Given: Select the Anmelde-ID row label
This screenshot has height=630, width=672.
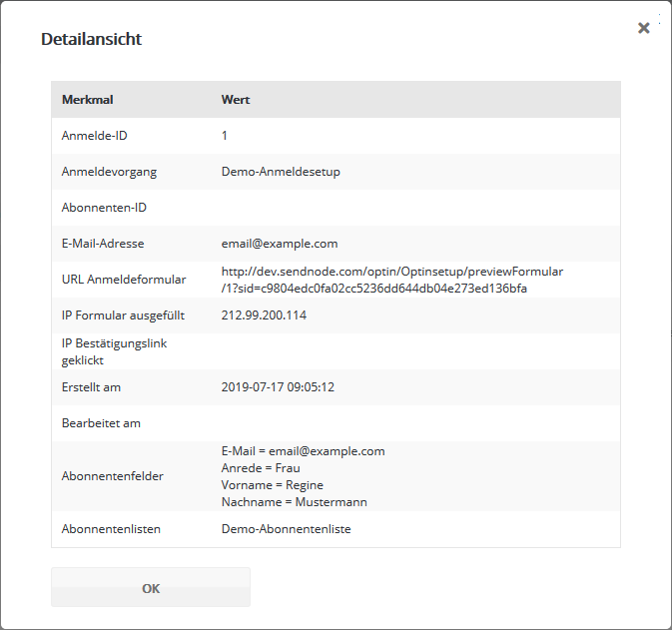Looking at the screenshot, I should click(x=94, y=136).
